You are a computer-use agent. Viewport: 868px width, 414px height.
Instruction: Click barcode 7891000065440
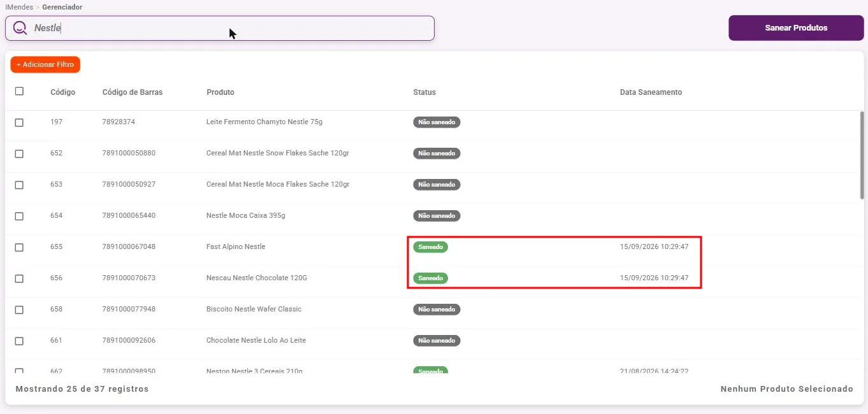[129, 215]
